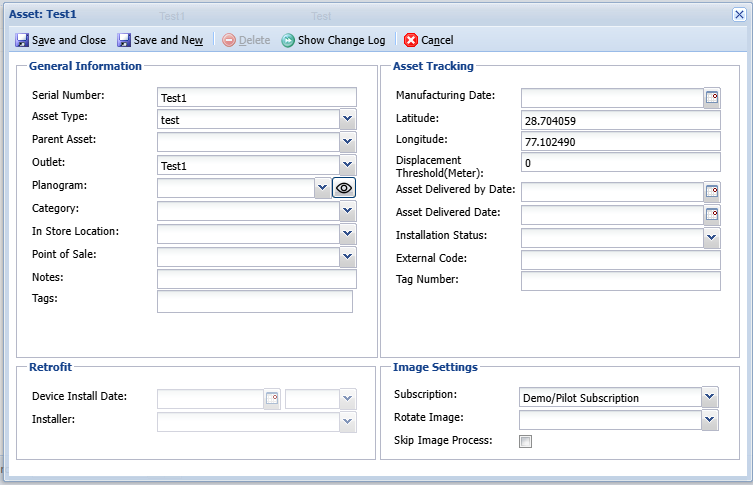Image resolution: width=753 pixels, height=485 pixels.
Task: Open Device Install Date calendar icon
Action: tap(272, 399)
